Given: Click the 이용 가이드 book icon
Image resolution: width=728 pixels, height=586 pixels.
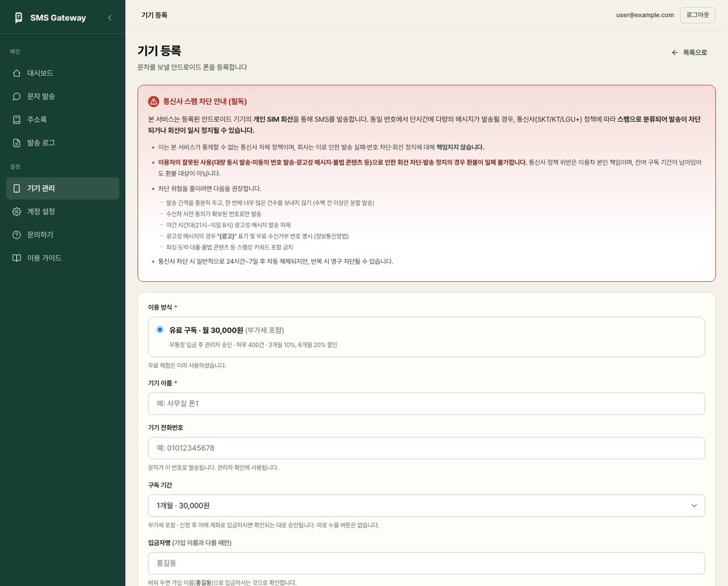Looking at the screenshot, I should (x=16, y=258).
